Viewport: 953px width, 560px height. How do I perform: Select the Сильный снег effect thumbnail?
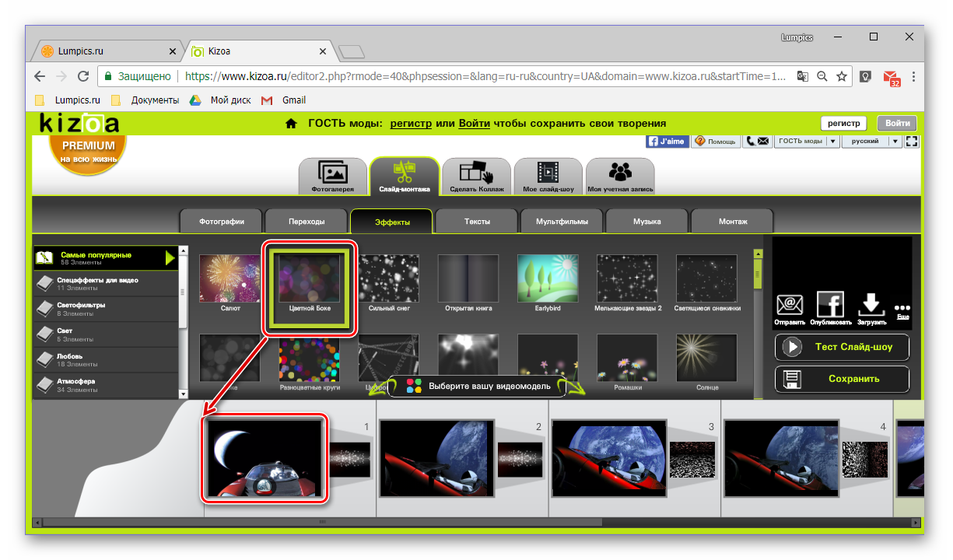[389, 278]
